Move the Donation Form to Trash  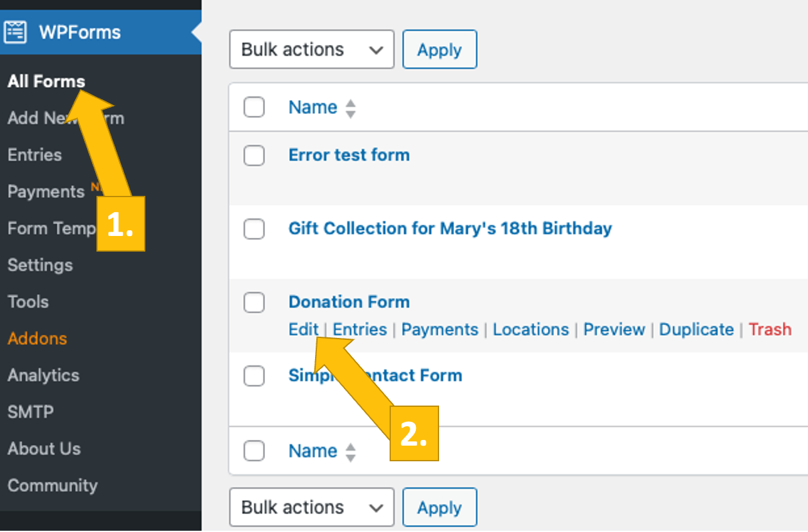(x=770, y=330)
